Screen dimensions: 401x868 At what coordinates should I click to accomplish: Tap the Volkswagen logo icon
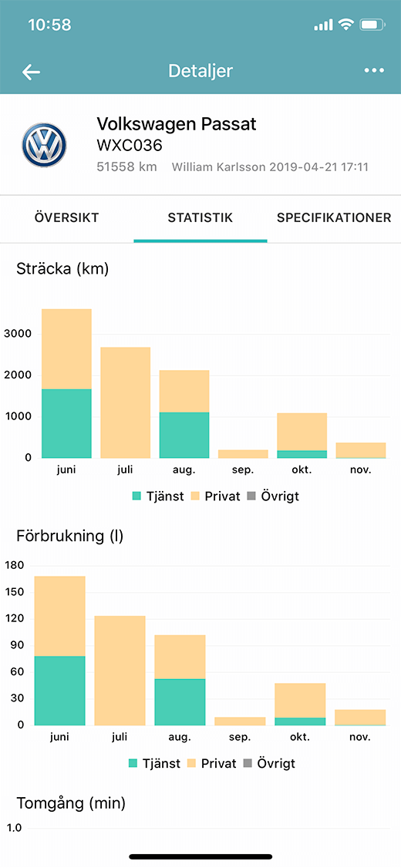pos(44,146)
